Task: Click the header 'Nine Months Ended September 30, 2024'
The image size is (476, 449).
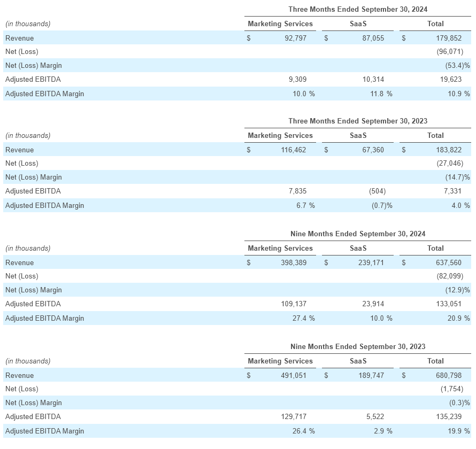Action: point(358,234)
